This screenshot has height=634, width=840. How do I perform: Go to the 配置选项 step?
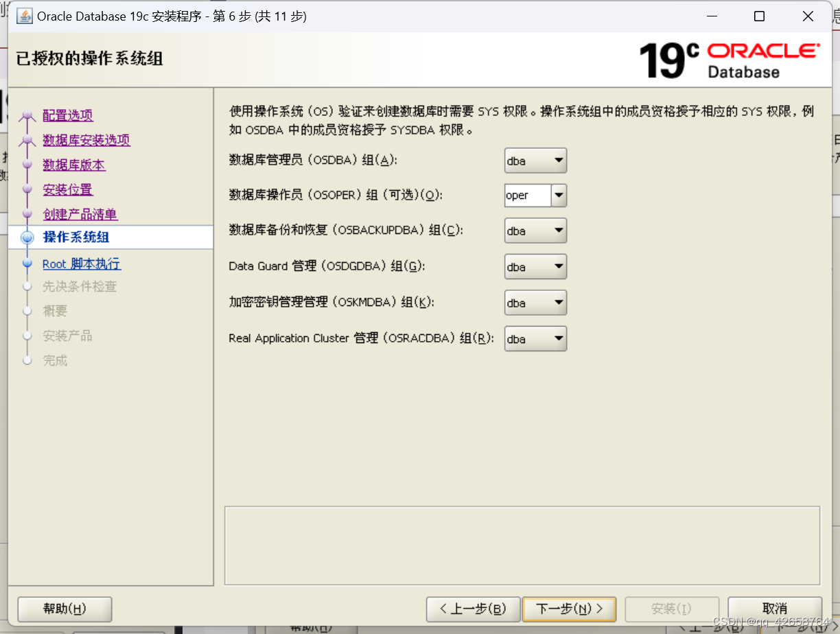[68, 115]
